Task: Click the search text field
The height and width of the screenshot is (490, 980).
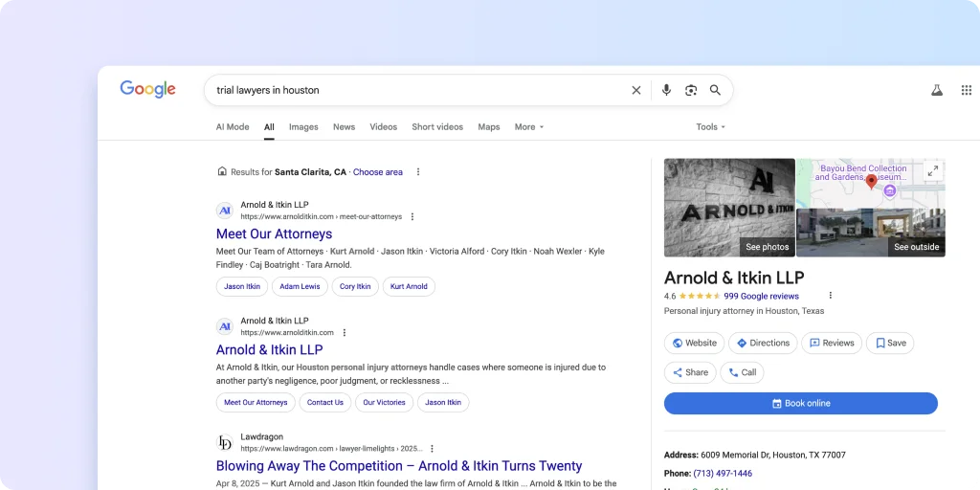Action: 419,90
